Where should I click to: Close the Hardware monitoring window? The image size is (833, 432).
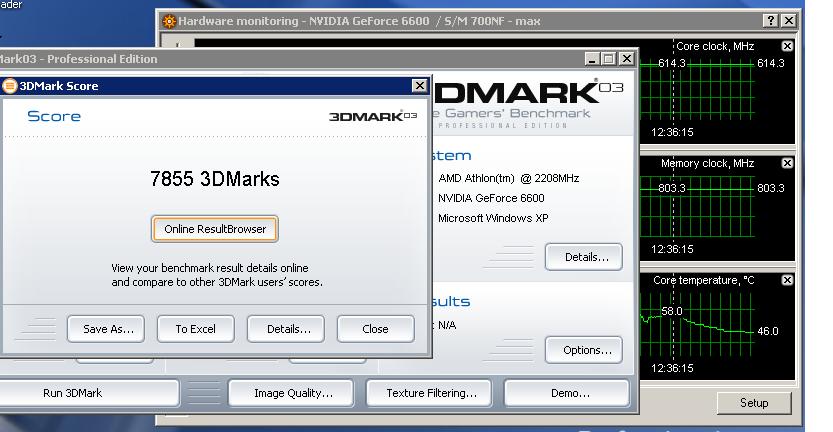(789, 21)
